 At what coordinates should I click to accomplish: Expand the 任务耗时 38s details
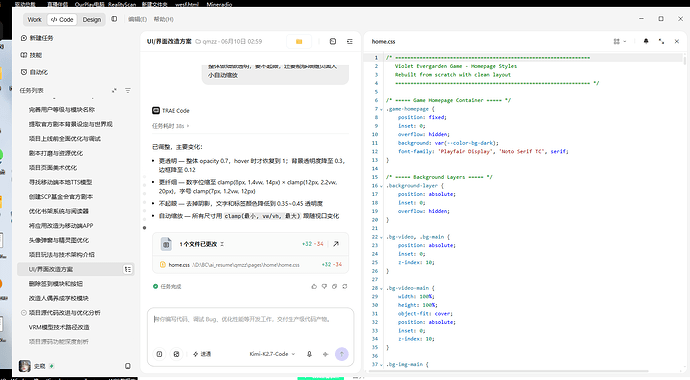[170, 126]
